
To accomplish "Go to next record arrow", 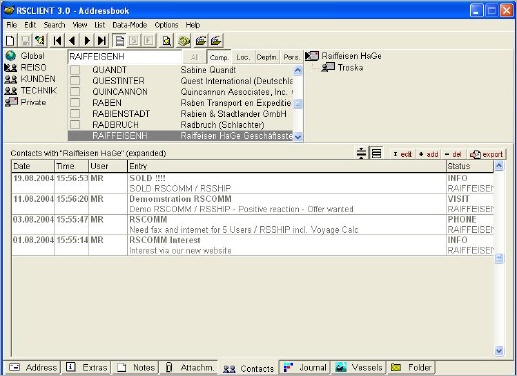I will click(x=87, y=41).
